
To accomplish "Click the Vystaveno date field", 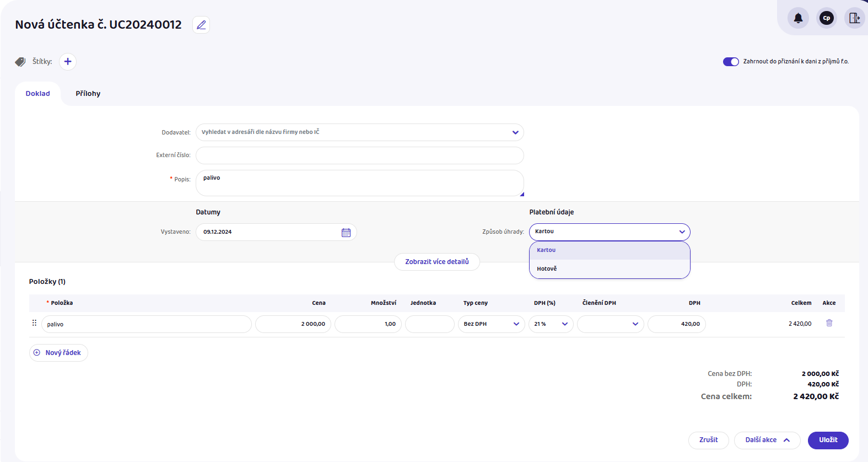I will pos(276,232).
